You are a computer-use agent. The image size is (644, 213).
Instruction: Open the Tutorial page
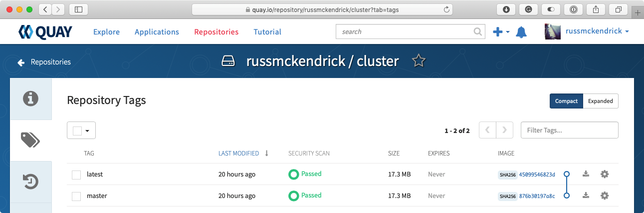pyautogui.click(x=267, y=32)
